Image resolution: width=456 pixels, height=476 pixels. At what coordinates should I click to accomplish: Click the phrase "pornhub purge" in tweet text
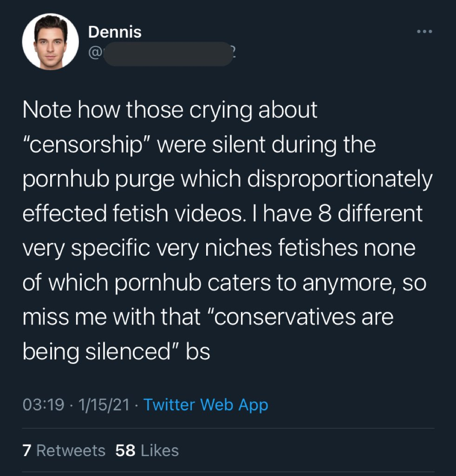click(98, 180)
